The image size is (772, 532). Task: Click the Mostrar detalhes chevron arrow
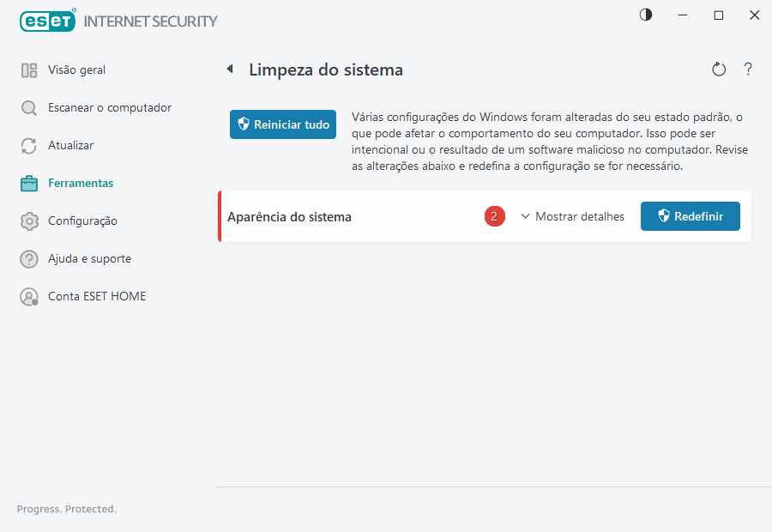(x=524, y=216)
